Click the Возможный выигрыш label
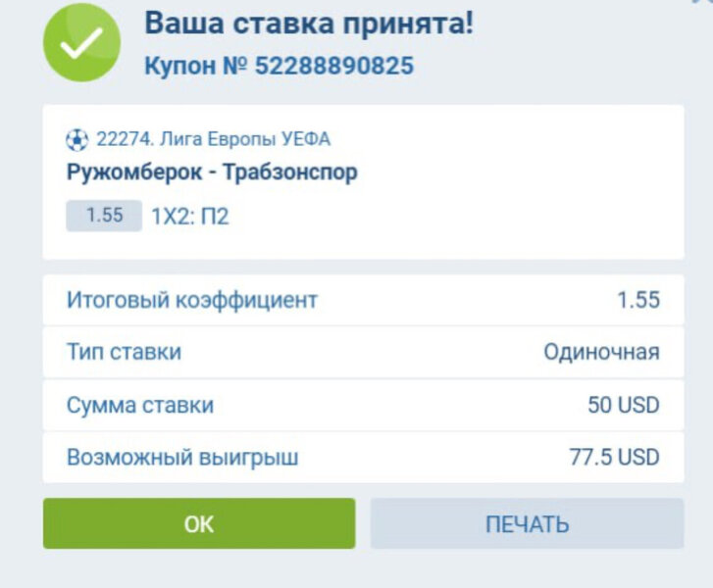The image size is (713, 588). [182, 457]
